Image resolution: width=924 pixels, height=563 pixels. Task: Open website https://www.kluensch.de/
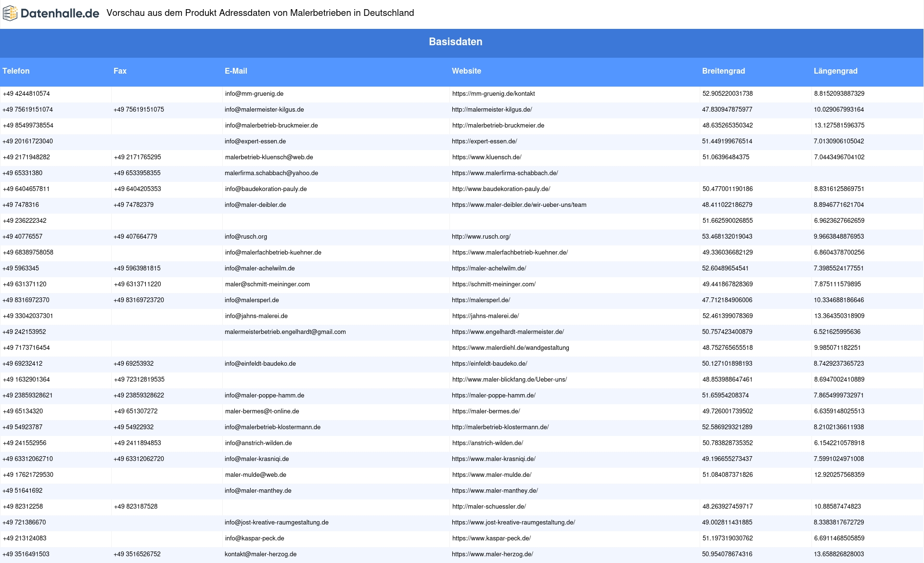[x=487, y=157]
